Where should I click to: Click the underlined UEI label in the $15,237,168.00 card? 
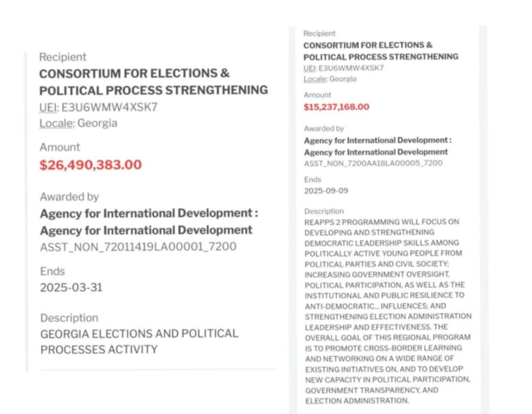(x=309, y=68)
